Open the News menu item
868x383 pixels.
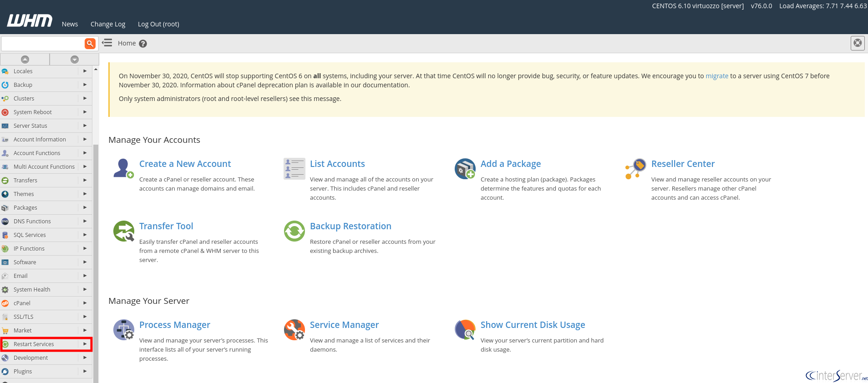[70, 24]
